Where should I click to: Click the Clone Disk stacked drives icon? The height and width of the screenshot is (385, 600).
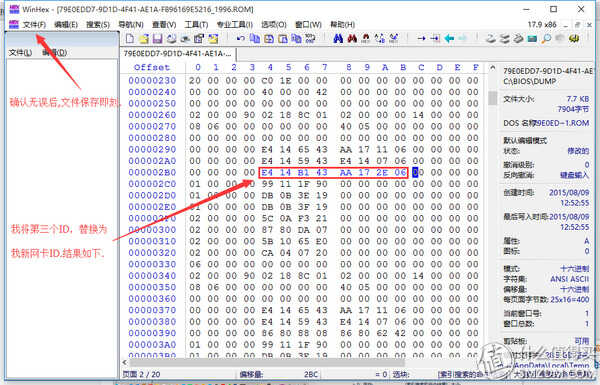pos(505,38)
